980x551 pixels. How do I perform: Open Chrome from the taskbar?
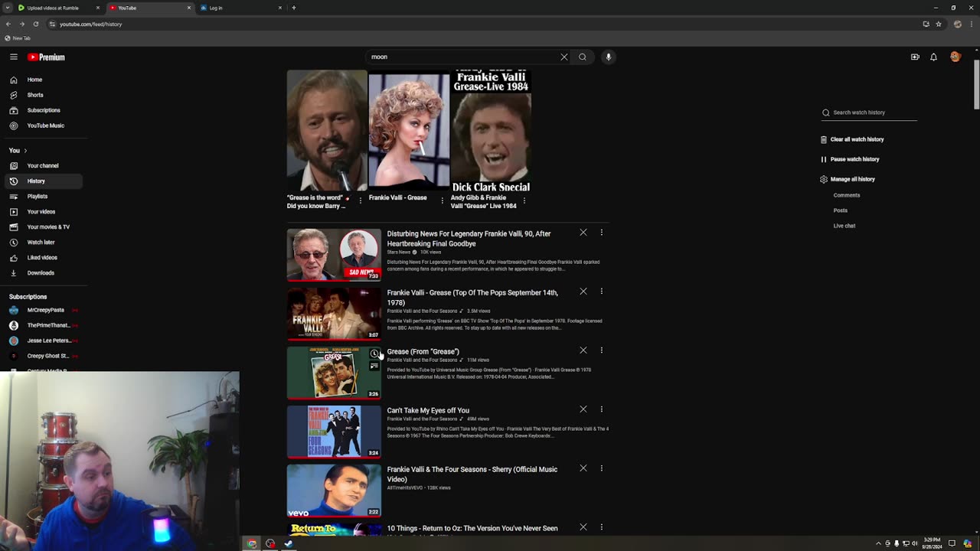[x=252, y=543]
